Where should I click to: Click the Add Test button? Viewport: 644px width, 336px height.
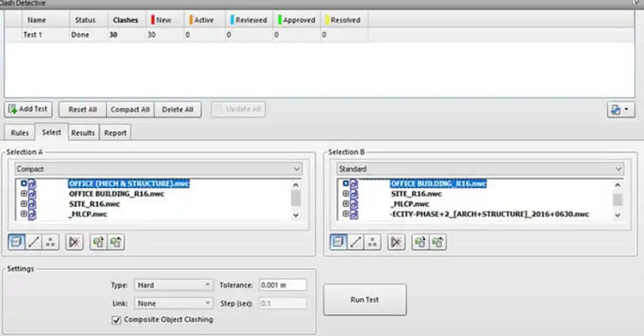click(28, 109)
